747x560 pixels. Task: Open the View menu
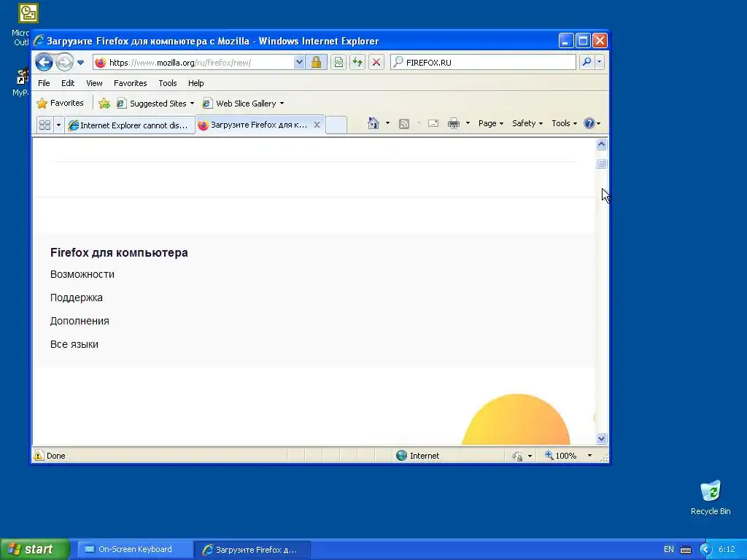(94, 83)
